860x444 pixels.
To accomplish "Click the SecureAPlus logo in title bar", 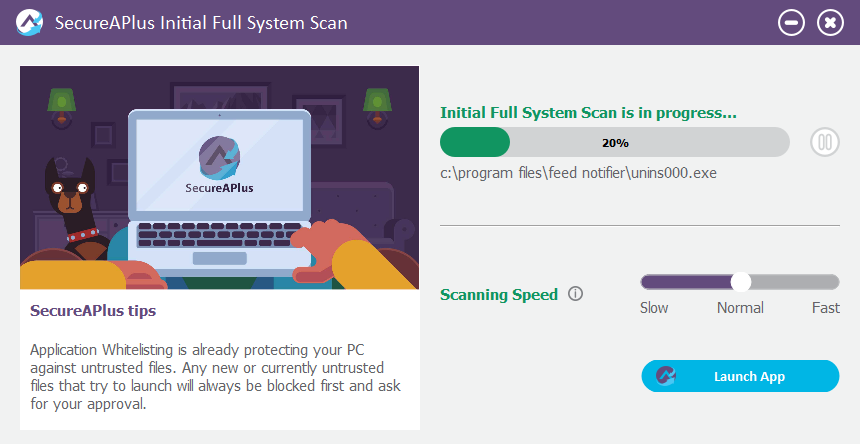I will pos(29,22).
